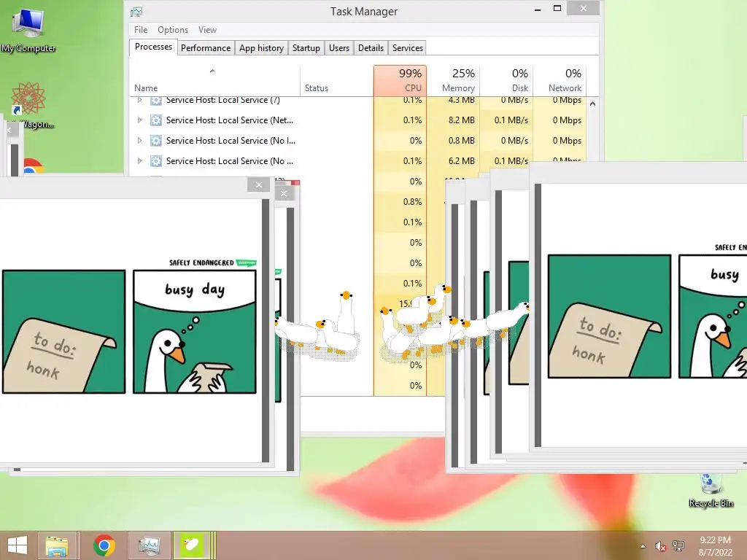Select the Processes tab
747x560 pixels.
153,47
